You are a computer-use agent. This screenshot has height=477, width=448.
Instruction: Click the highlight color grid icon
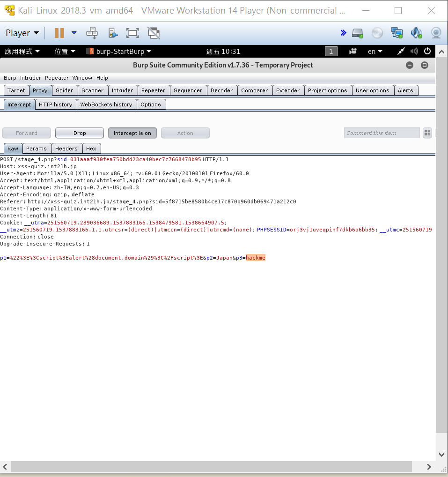pos(427,133)
